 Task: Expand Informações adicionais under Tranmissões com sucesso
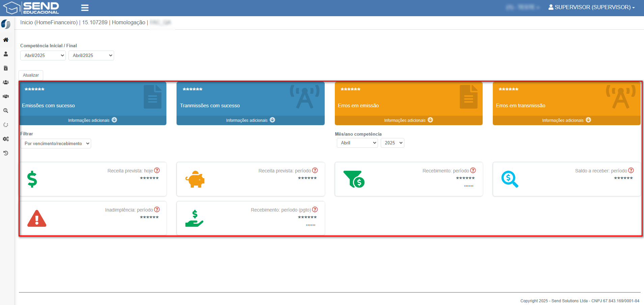click(250, 120)
